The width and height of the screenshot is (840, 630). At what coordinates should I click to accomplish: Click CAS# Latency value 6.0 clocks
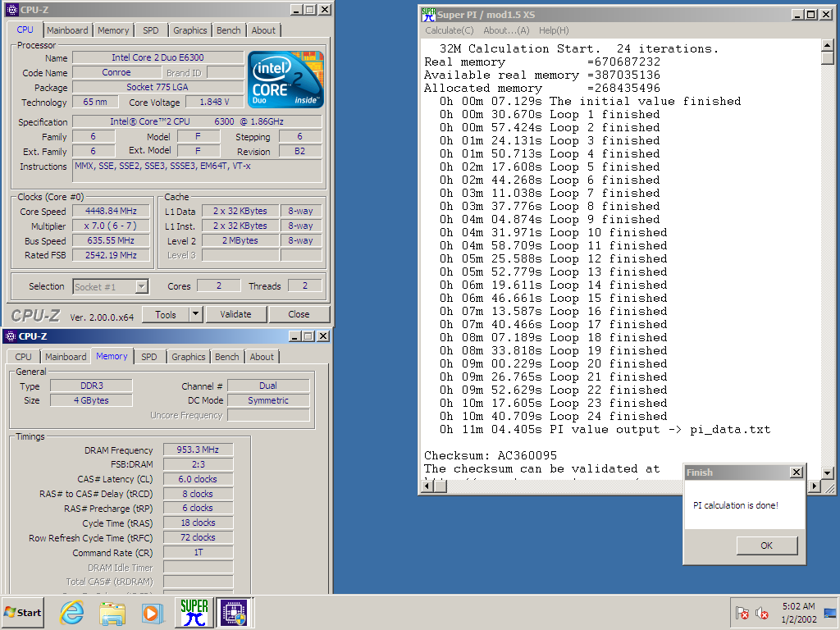point(199,479)
